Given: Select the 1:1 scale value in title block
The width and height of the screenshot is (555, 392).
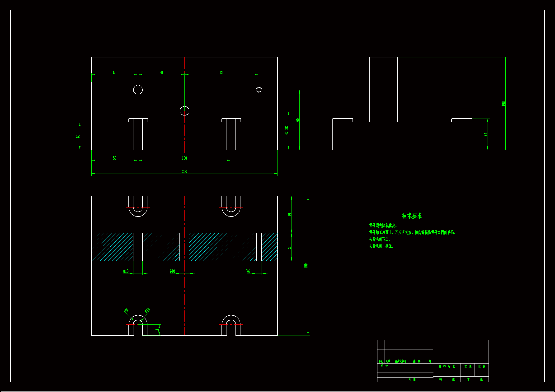Looking at the screenshot, I should click(482, 373).
